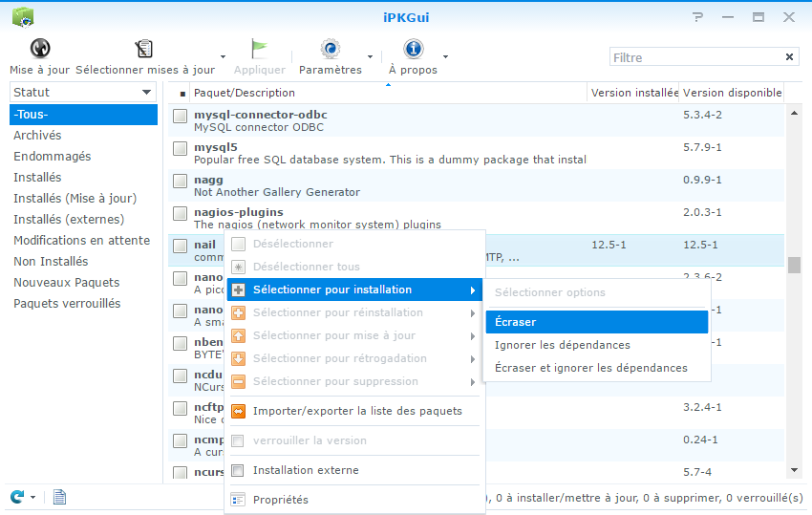Screen dimensions: 812x515
Task: Expand Sélectionner pour installation submenu arrow
Action: click(473, 290)
